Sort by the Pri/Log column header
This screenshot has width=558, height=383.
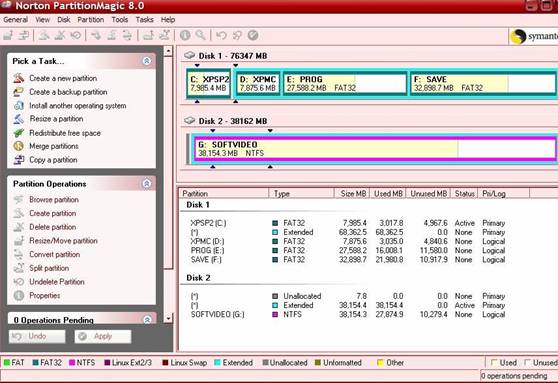(504, 193)
